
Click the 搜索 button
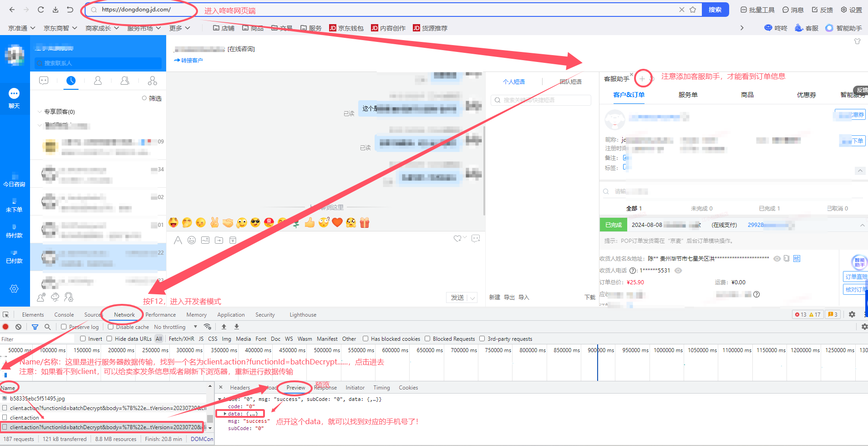point(715,10)
